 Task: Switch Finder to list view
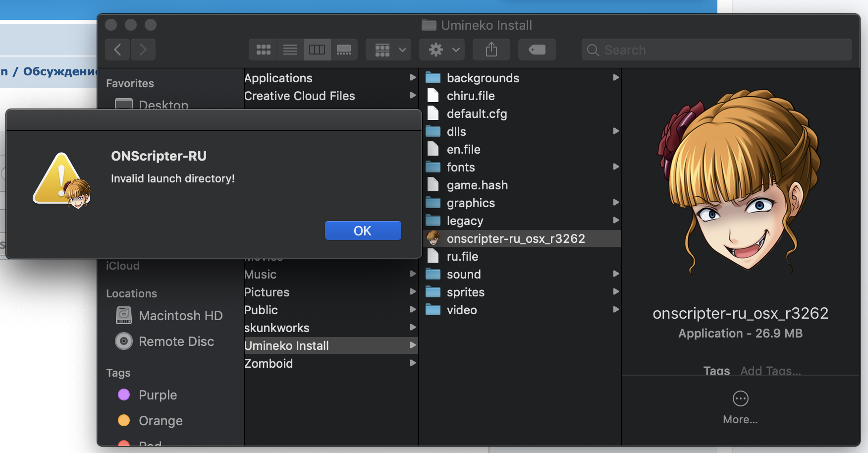coord(290,50)
